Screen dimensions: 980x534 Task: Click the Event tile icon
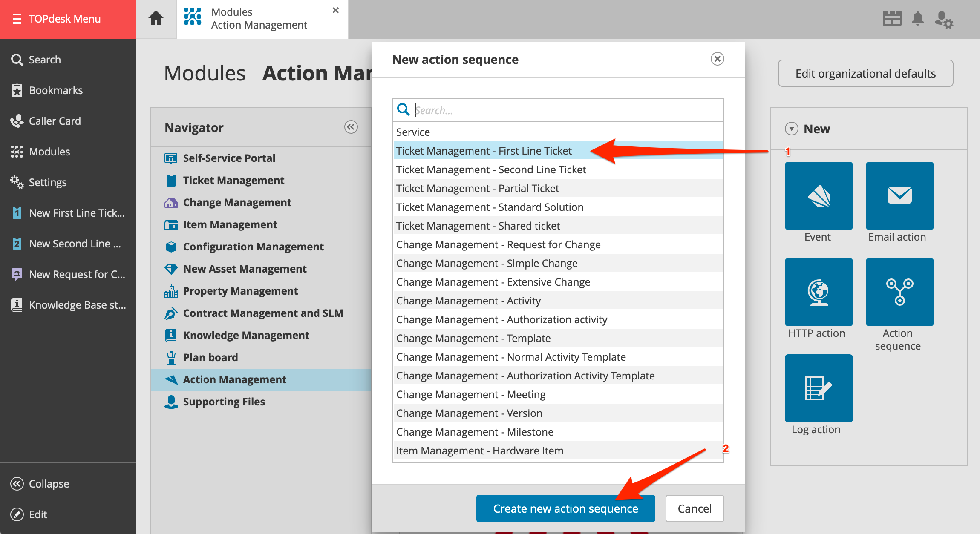point(819,196)
